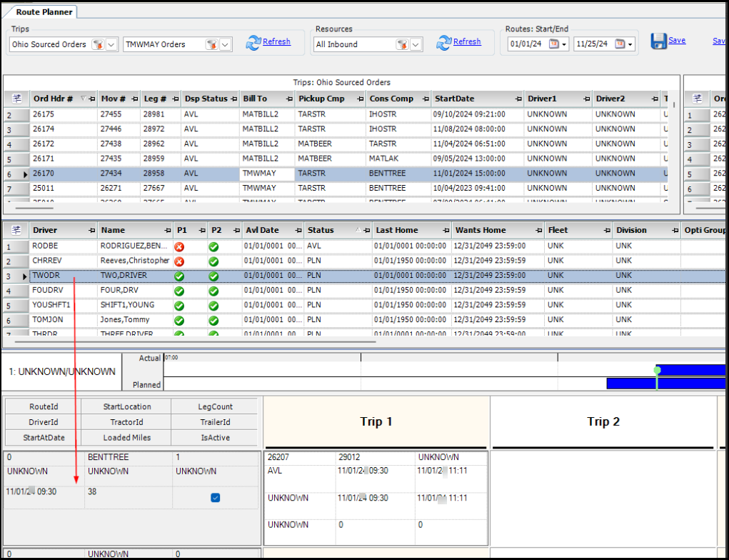Click green P1 checkmark for YOUSHFT1 driver
This screenshot has height=560, width=729.
180,306
